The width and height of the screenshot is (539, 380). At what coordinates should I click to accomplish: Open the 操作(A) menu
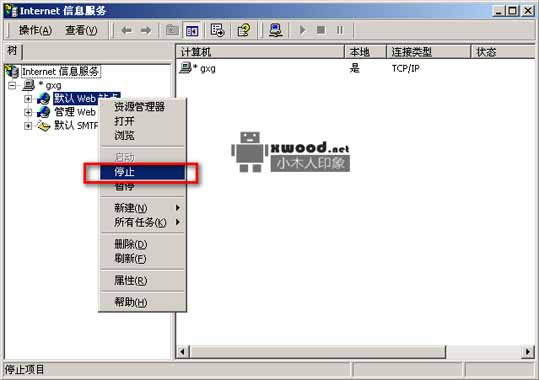(35, 30)
